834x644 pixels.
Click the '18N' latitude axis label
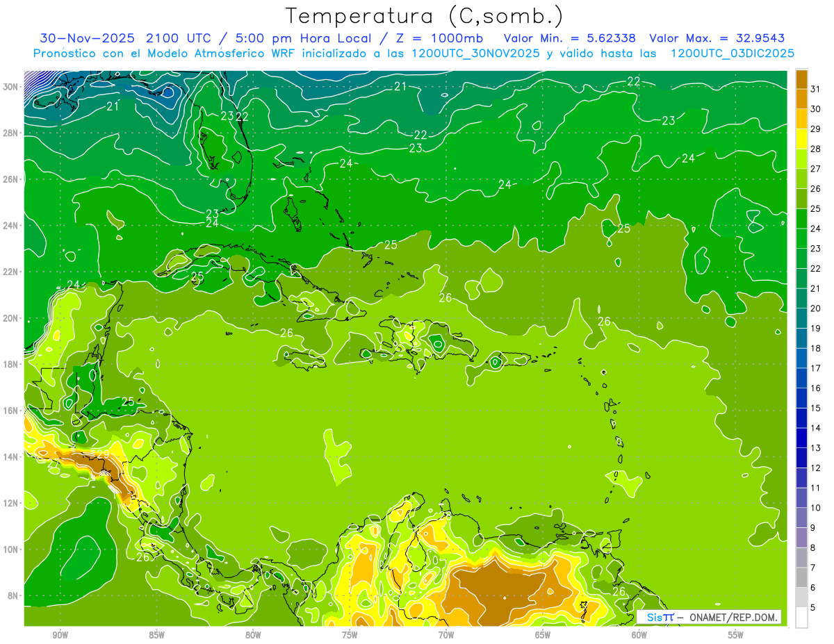pos(11,364)
